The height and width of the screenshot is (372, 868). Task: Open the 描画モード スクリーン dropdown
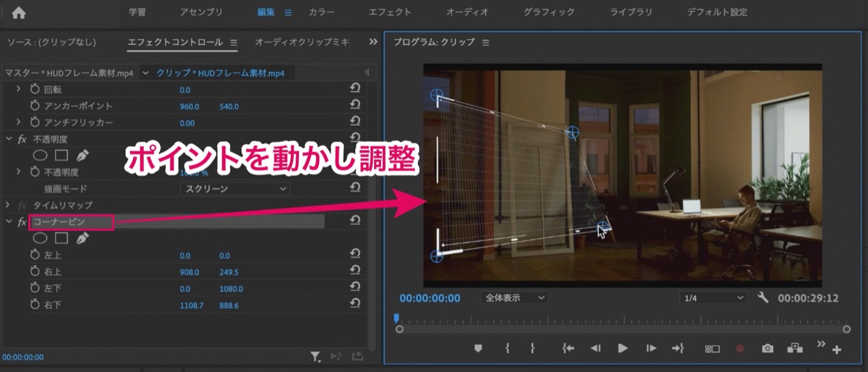(x=235, y=189)
